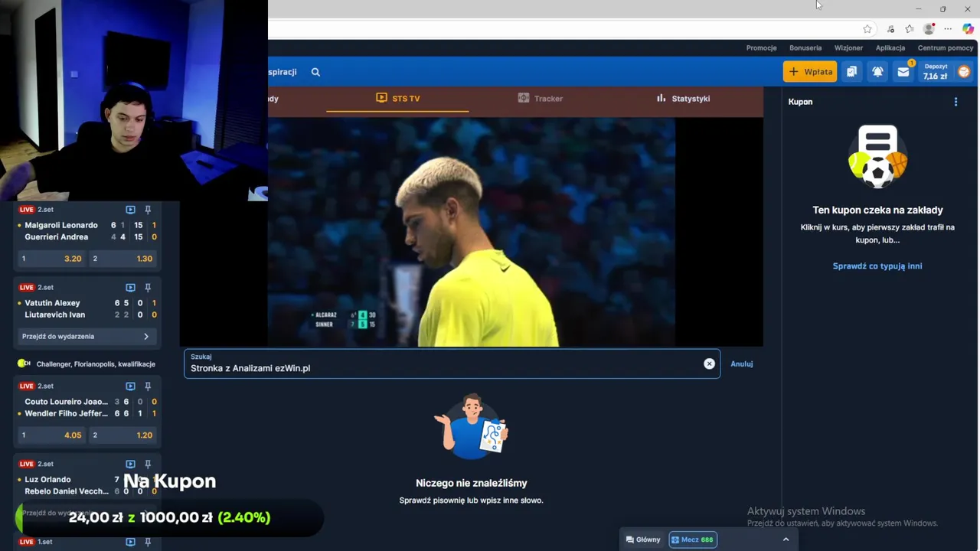Go to Vatutin event via Przejdź do wydarzenia
This screenshot has width=980, height=551.
point(86,337)
